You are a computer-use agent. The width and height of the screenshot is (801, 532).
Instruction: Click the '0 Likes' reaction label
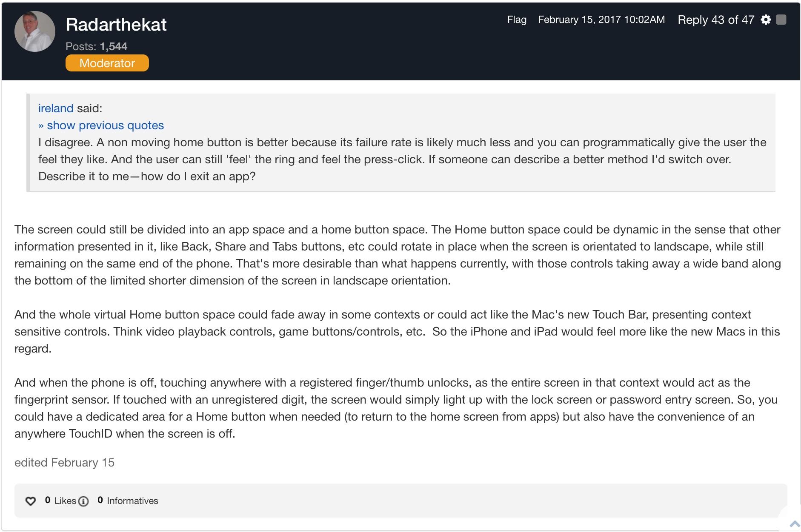[x=60, y=501]
